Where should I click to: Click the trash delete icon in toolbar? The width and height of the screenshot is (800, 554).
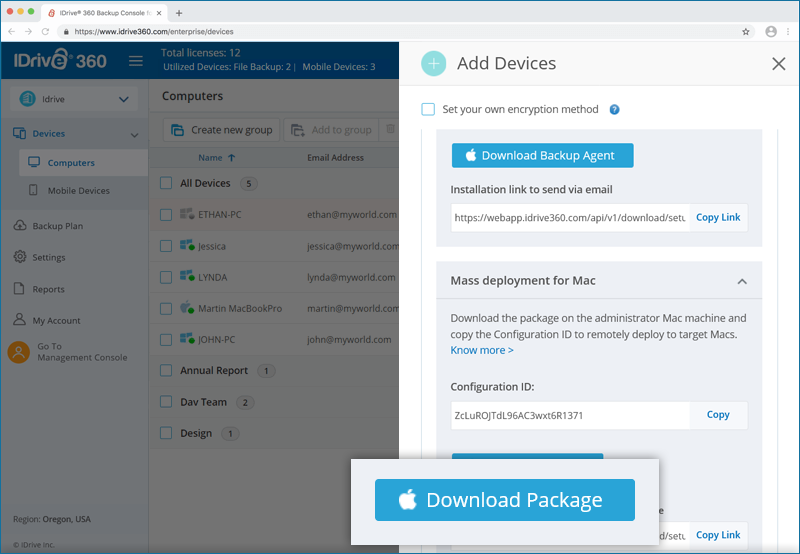(390, 129)
